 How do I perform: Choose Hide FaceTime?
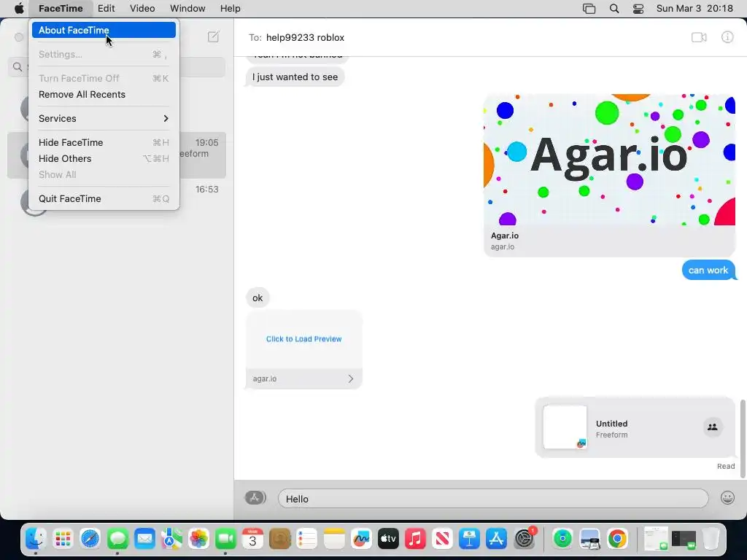(104, 142)
